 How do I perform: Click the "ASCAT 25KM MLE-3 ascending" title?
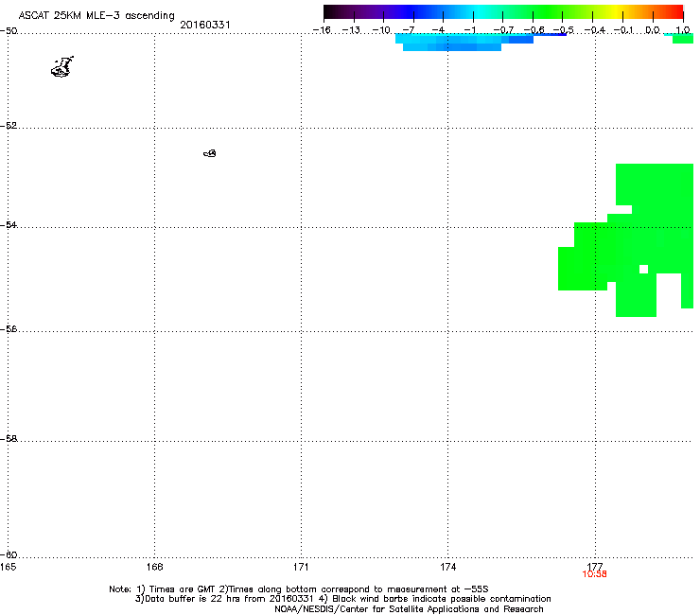coord(96,16)
